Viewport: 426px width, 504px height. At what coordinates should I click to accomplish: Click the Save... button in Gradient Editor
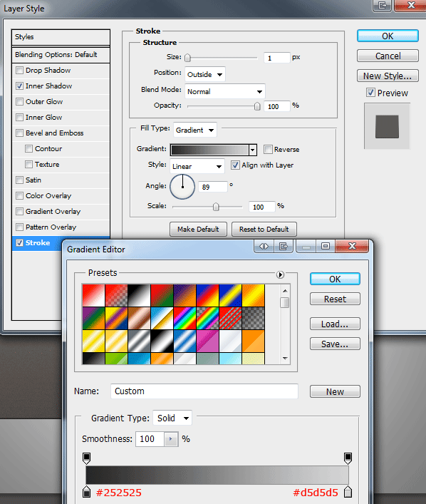335,344
